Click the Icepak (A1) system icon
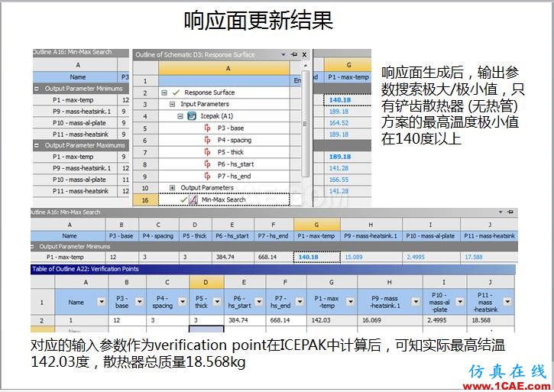The image size is (554, 392). (x=192, y=116)
